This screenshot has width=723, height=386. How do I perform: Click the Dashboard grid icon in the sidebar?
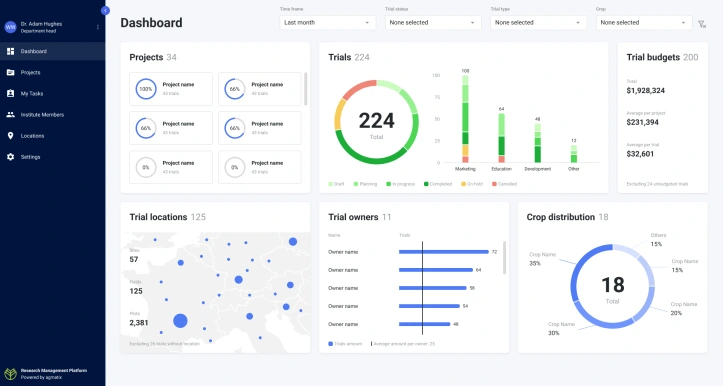click(x=10, y=51)
